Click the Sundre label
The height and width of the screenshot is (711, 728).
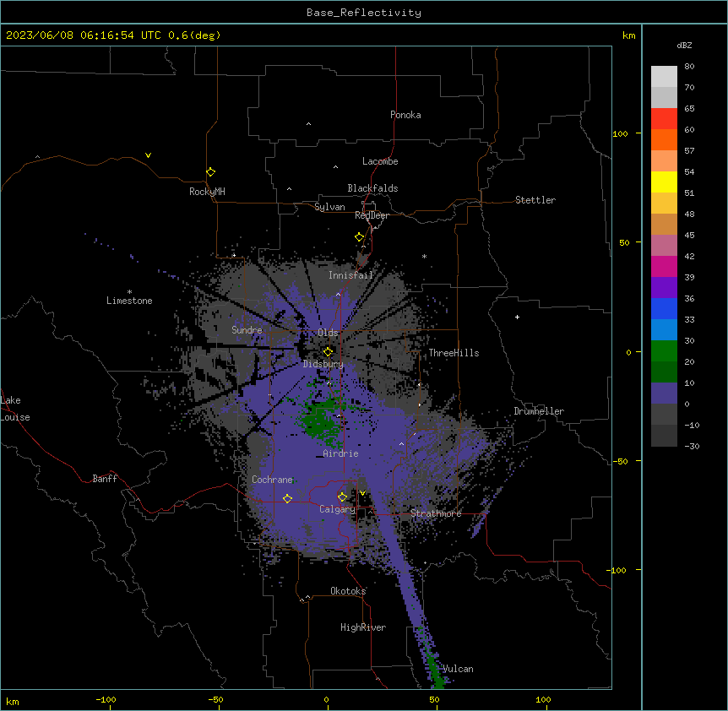pos(247,330)
